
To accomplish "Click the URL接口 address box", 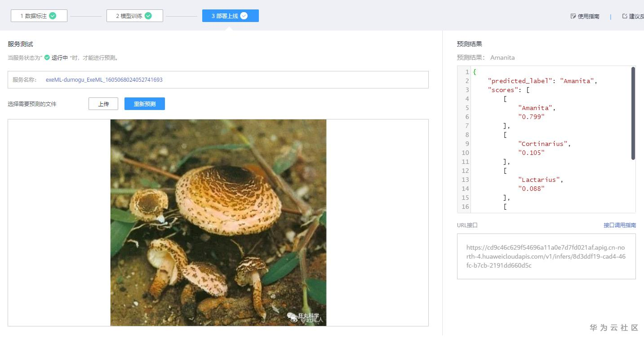I will pyautogui.click(x=546, y=256).
